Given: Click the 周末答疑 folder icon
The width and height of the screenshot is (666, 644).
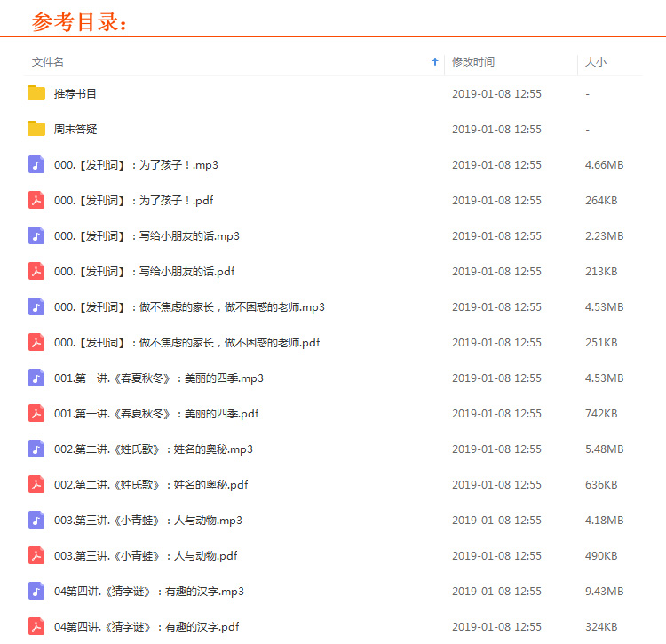Looking at the screenshot, I should click(36, 129).
